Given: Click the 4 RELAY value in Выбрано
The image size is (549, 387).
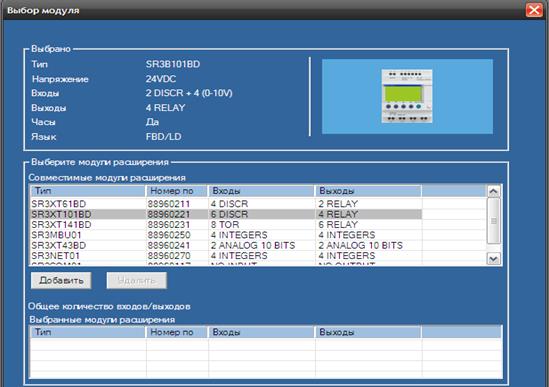Looking at the screenshot, I should [165, 108].
